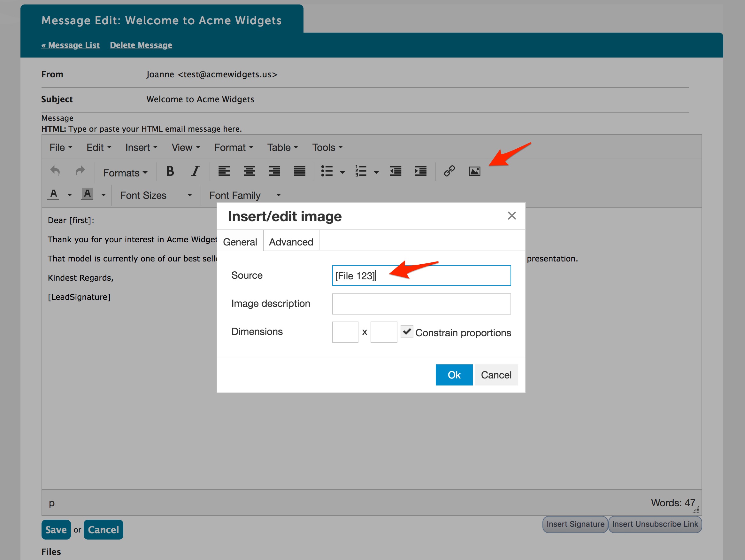Viewport: 745px width, 560px height.
Task: Uncheck Constrain proportions checkbox
Action: [x=406, y=332]
